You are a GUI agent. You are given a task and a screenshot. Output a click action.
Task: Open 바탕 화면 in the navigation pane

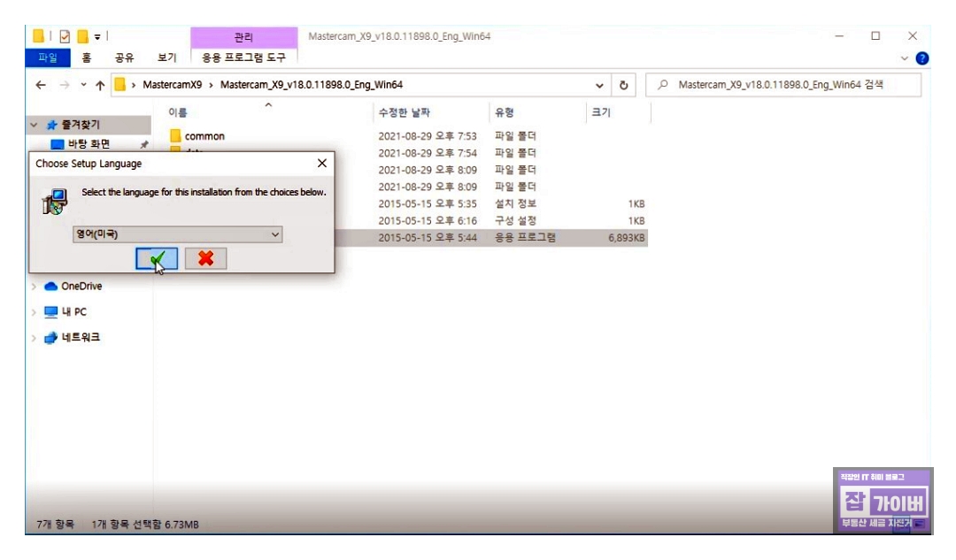tap(89, 144)
